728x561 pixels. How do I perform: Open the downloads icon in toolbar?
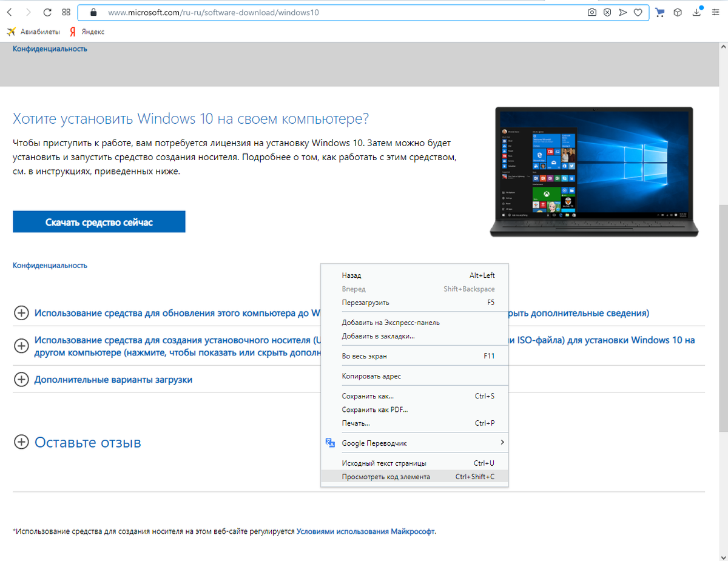point(698,12)
